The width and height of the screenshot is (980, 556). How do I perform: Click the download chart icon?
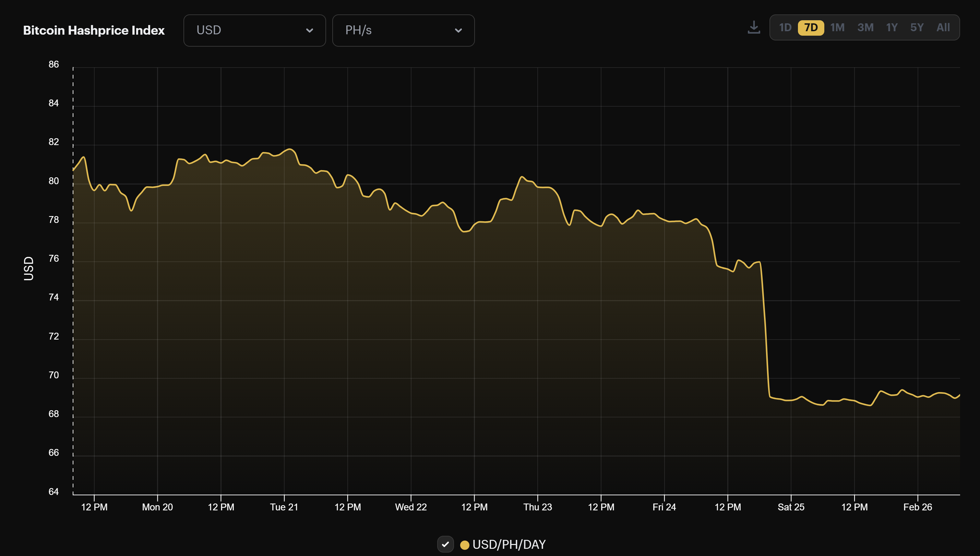(754, 27)
